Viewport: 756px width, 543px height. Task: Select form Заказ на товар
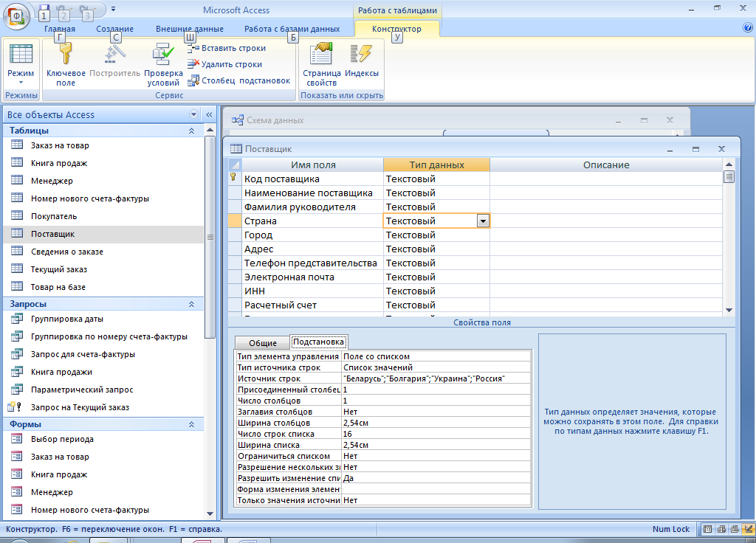pyautogui.click(x=60, y=457)
